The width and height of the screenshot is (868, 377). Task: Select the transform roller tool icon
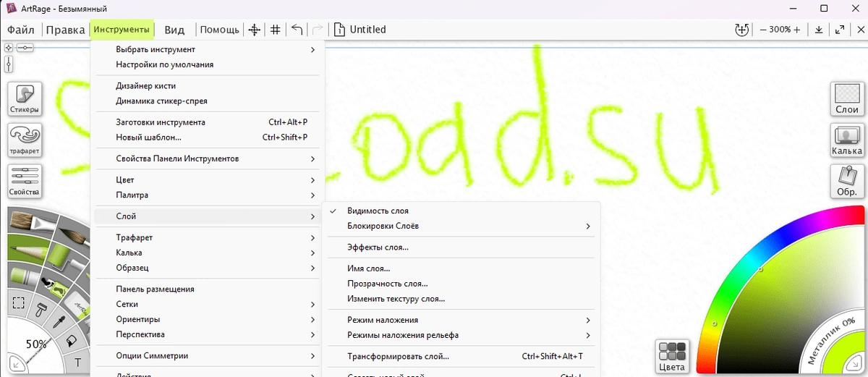click(x=42, y=310)
